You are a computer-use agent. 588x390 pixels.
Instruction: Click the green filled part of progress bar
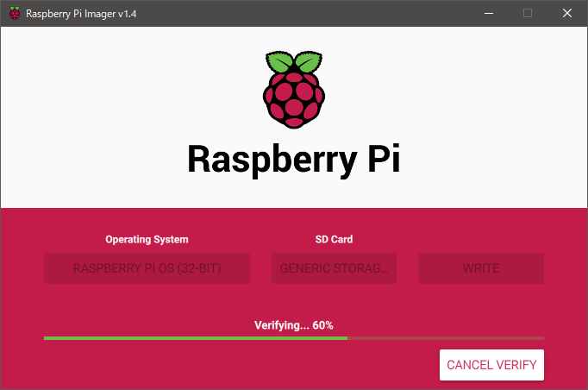point(195,338)
